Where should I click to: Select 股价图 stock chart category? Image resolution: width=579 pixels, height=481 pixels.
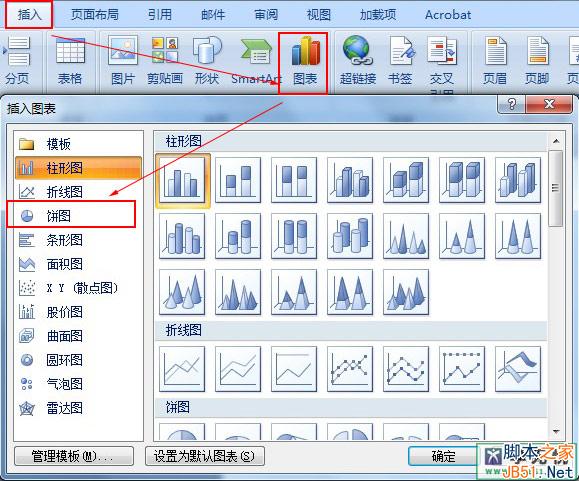(78, 312)
